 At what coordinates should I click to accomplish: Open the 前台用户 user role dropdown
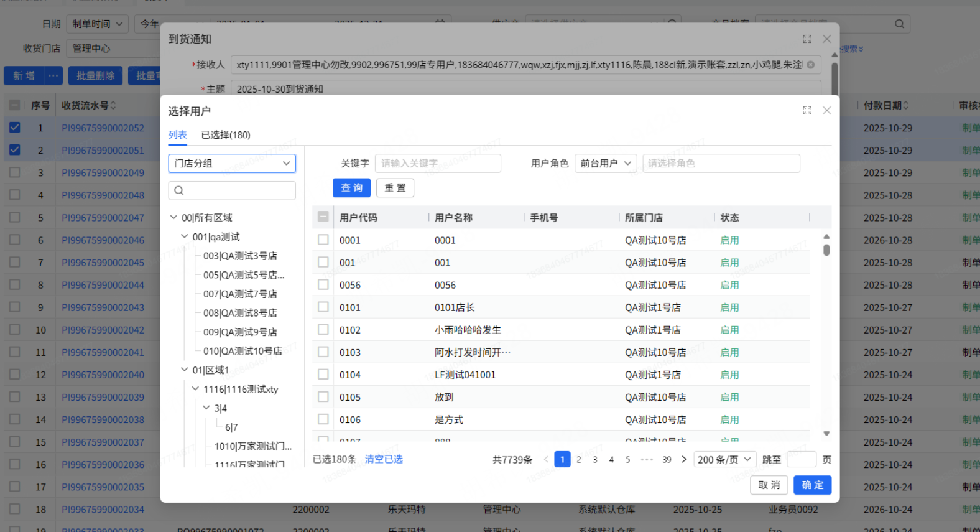[x=606, y=164]
